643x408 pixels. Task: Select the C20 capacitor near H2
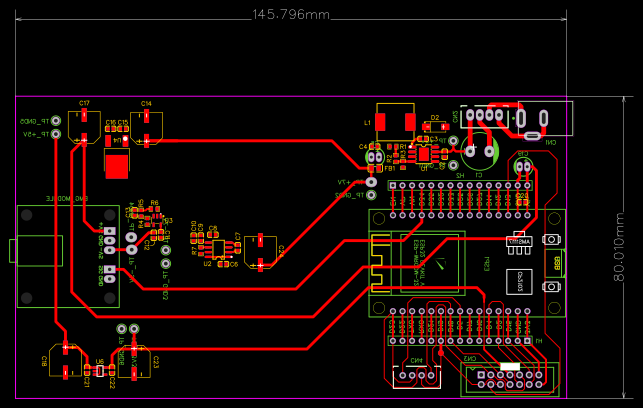coord(522,202)
